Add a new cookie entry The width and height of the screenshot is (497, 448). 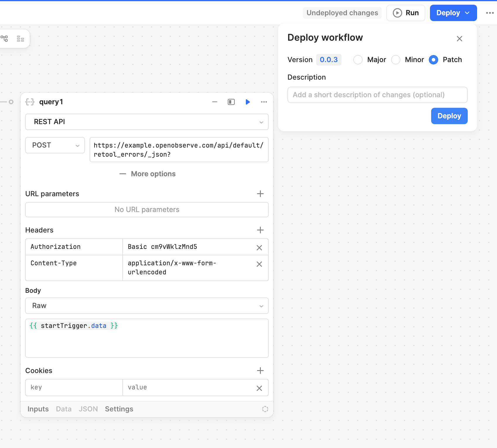pos(260,371)
